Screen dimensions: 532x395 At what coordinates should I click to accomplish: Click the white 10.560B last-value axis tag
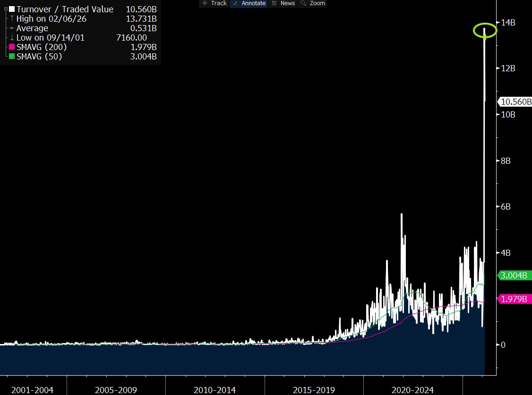515,101
